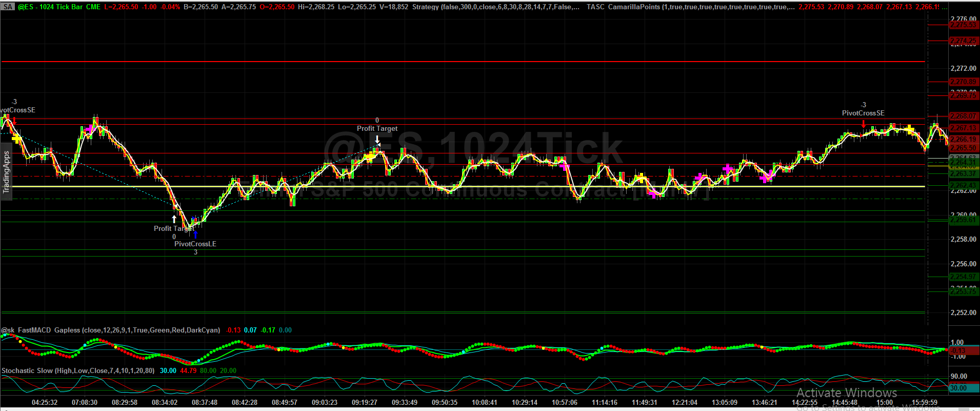
Task: Click the 2,252.00 price axis label
Action: point(963,312)
